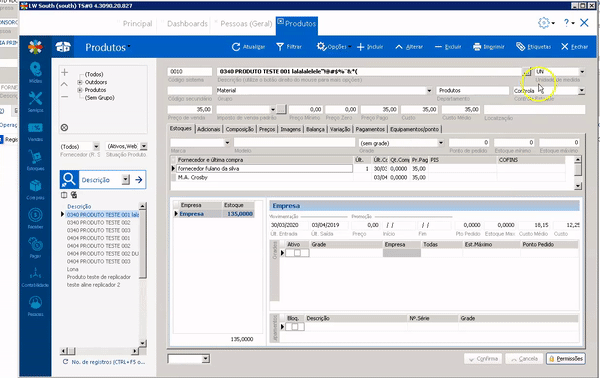
Task: Open the (sem grade) Grade dropdown
Action: point(441,143)
